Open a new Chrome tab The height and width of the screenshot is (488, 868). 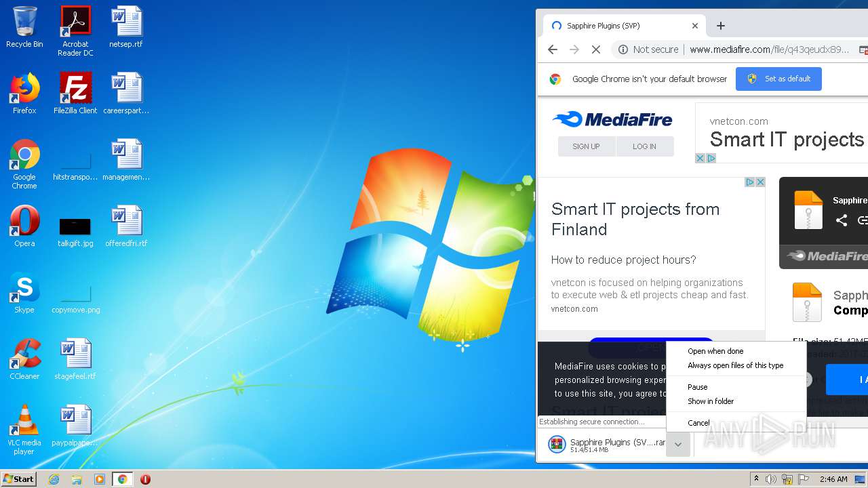[x=721, y=26]
